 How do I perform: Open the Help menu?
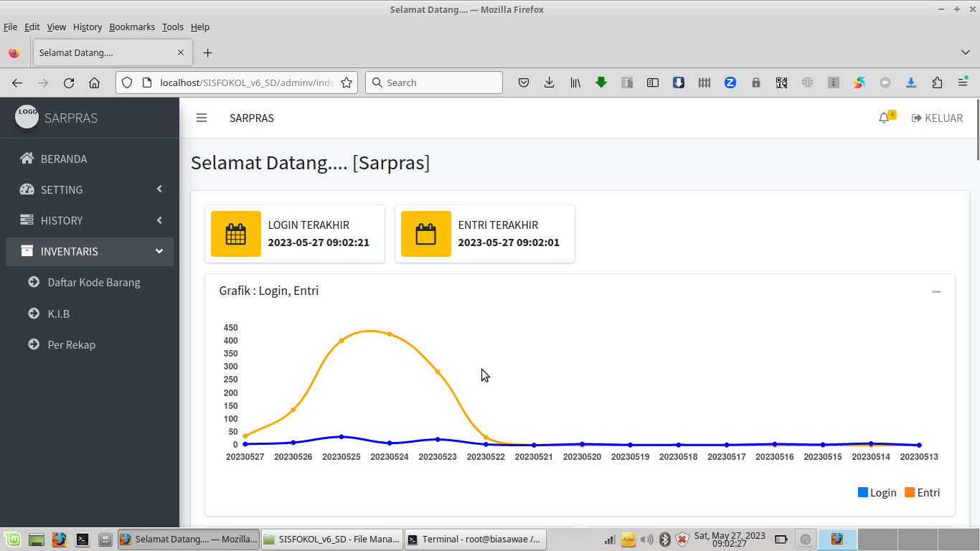(x=200, y=27)
